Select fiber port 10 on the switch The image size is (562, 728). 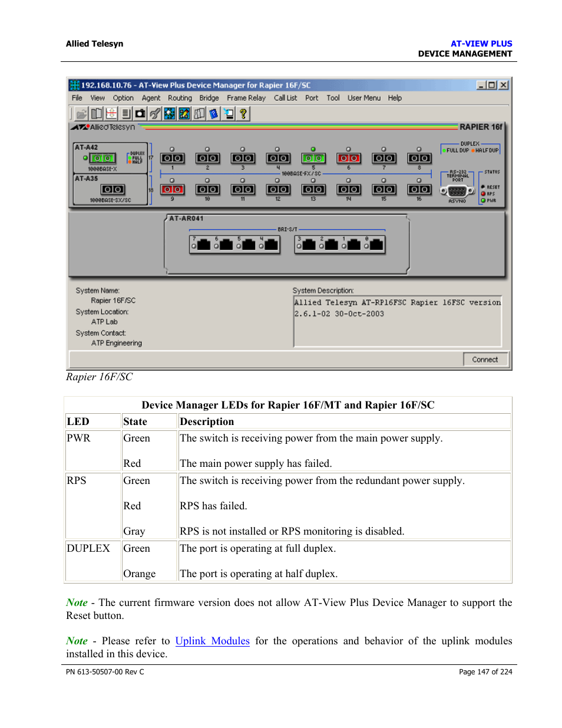[208, 189]
